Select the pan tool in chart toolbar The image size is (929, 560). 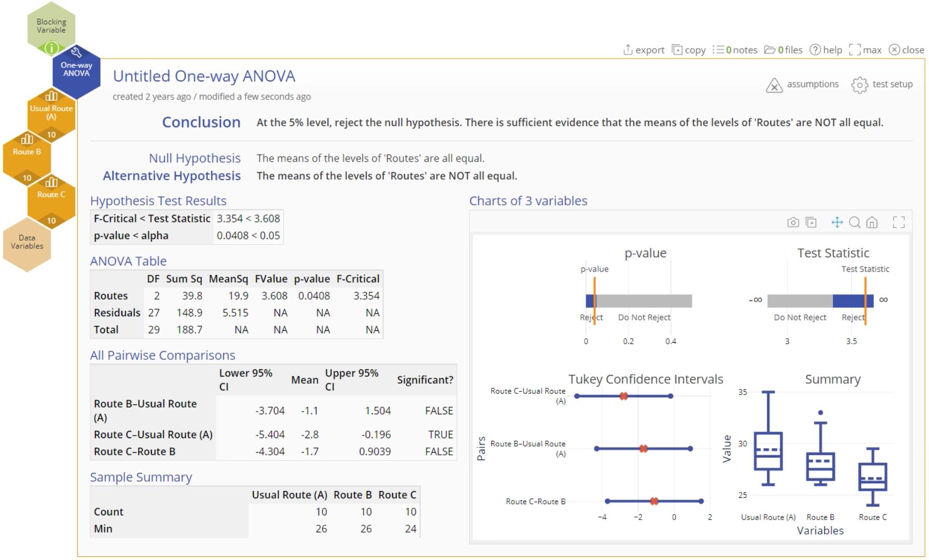click(x=837, y=222)
